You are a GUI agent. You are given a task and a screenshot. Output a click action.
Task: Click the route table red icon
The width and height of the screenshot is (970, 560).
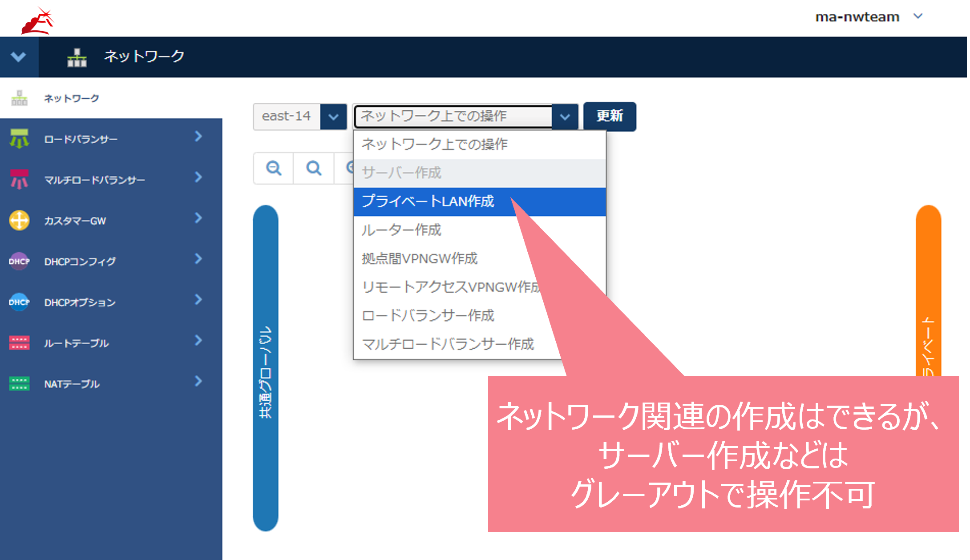pos(19,343)
